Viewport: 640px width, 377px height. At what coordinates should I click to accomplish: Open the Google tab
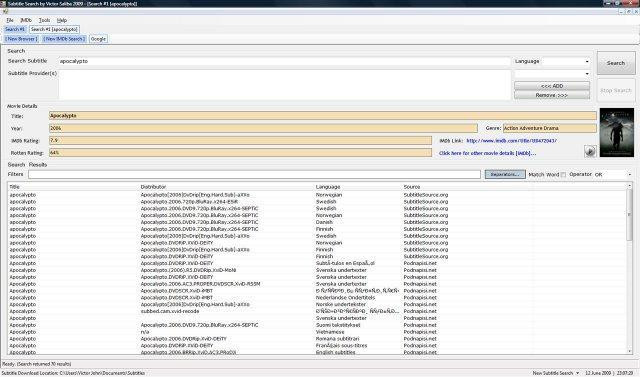click(98, 39)
